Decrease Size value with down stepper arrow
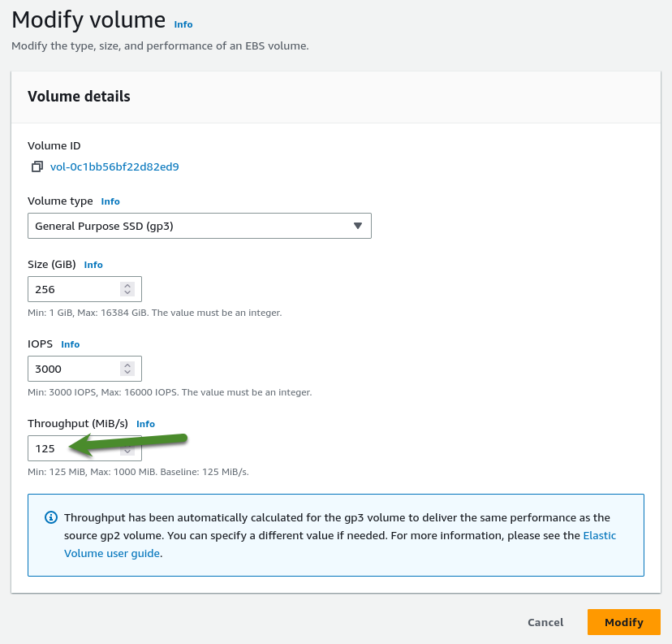This screenshot has height=644, width=672. pos(127,293)
